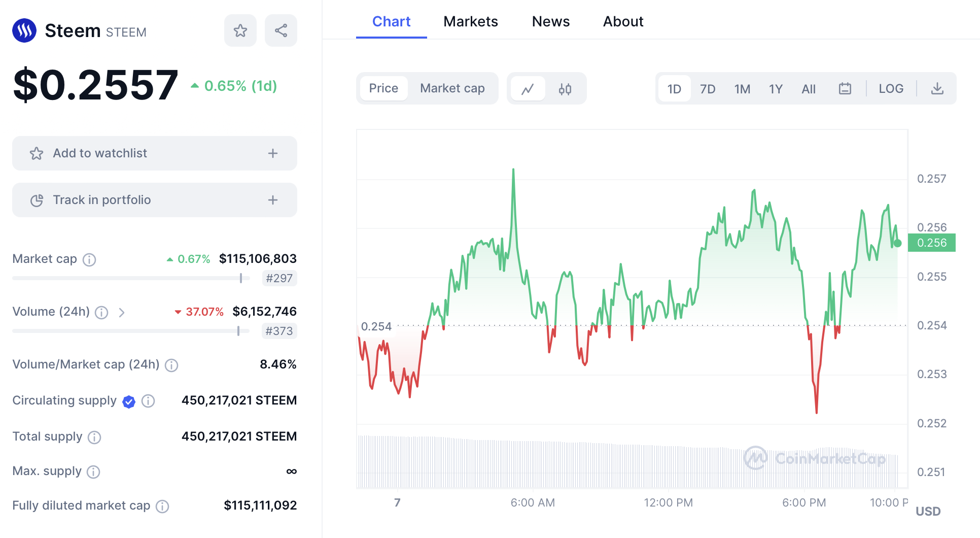This screenshot has width=980, height=538.
Task: Click Market cap info icon
Action: [x=89, y=260]
